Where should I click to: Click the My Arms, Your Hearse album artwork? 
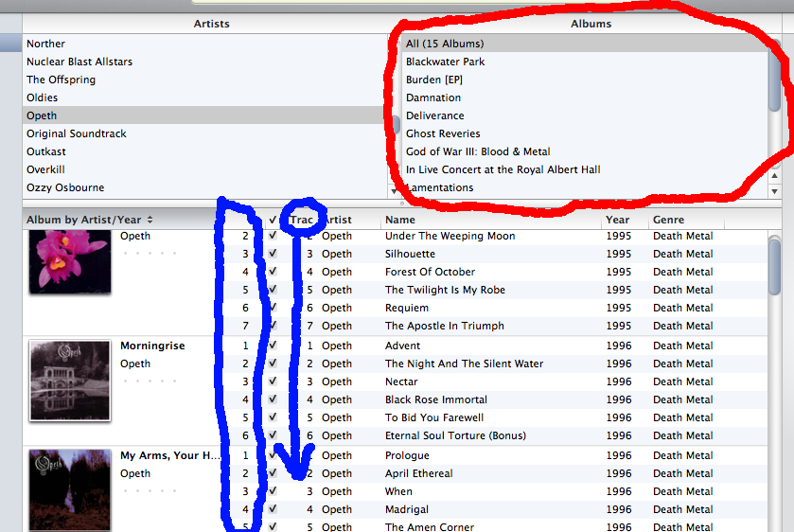point(70,490)
